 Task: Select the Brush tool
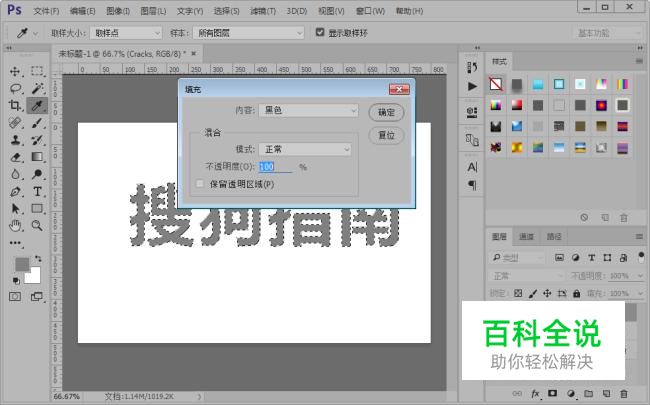click(x=37, y=123)
